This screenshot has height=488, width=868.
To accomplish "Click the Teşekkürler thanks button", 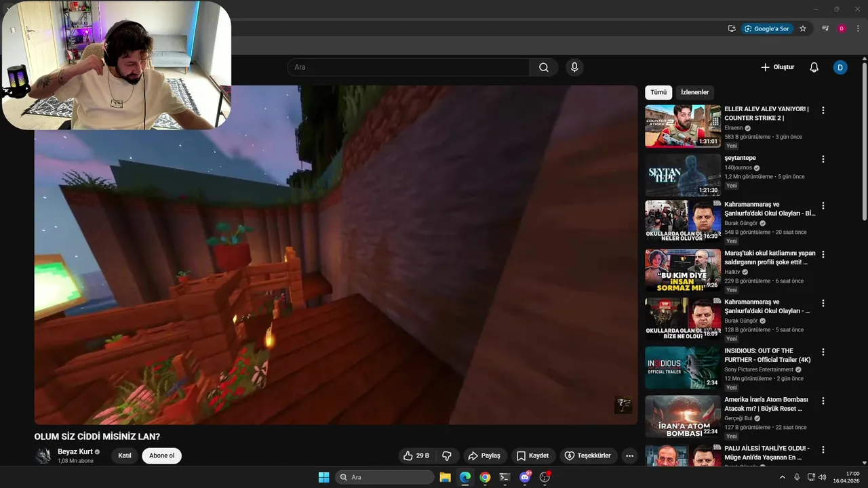I will 587,455.
